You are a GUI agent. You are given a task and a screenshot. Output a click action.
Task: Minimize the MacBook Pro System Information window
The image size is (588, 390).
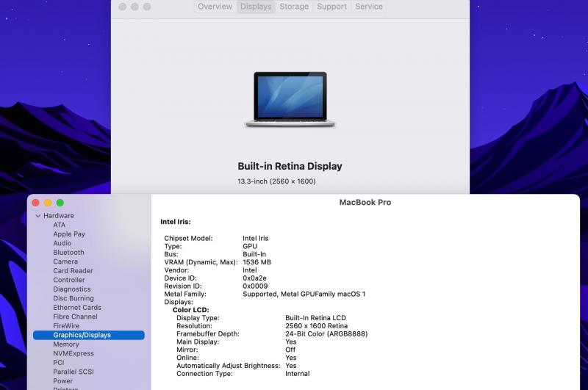coord(48,203)
